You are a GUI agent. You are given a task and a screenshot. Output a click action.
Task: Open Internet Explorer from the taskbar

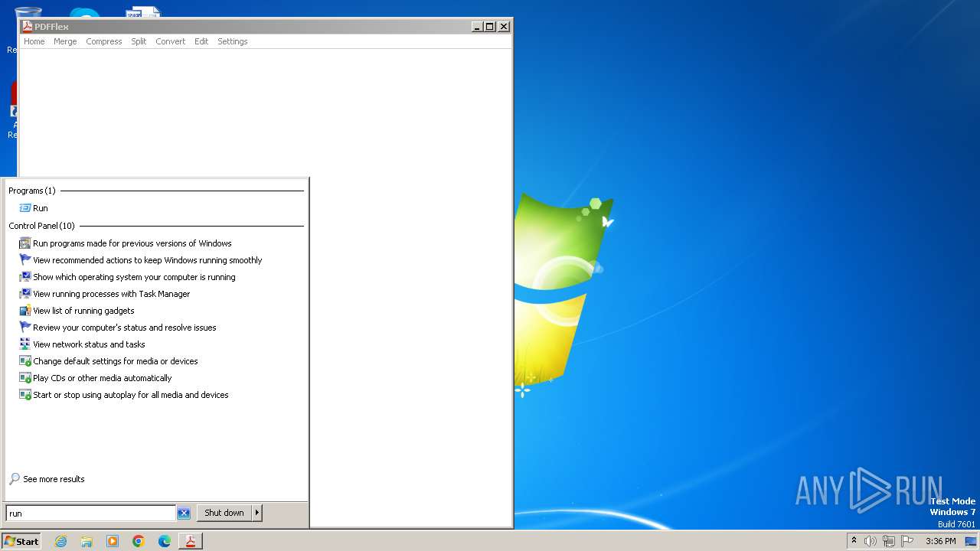click(61, 541)
